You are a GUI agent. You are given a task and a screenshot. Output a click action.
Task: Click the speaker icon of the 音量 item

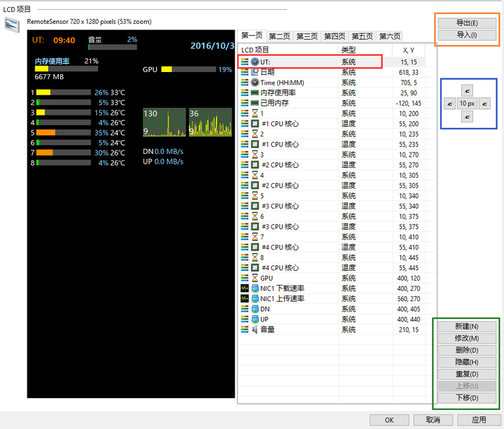pos(255,330)
